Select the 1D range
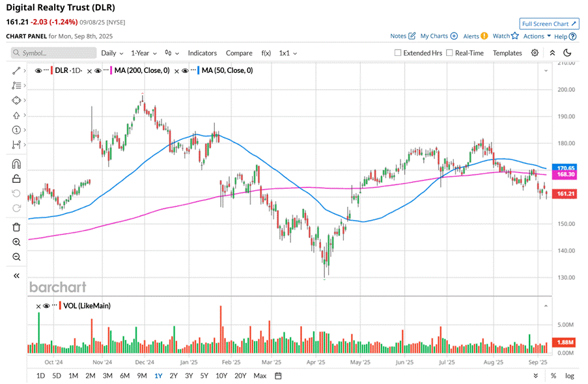 40,376
